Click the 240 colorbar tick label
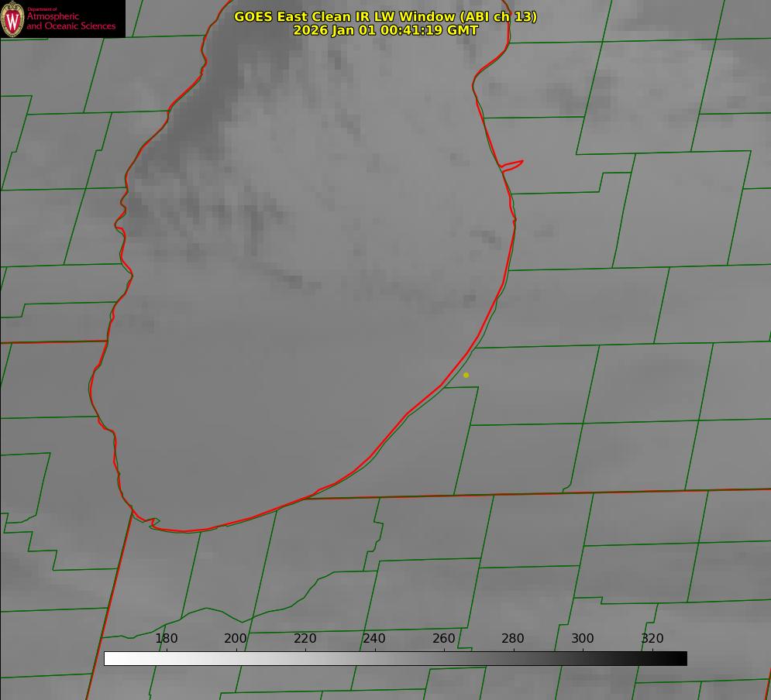771x700 pixels. tap(374, 639)
